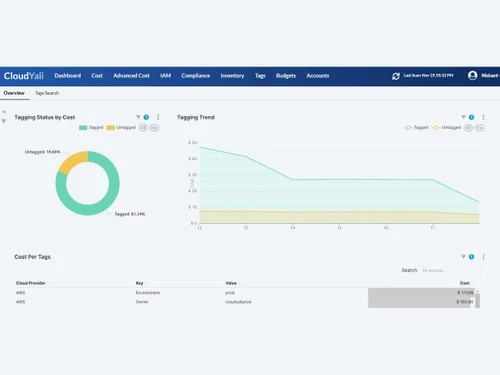Open the Dashboard menu

[x=68, y=76]
